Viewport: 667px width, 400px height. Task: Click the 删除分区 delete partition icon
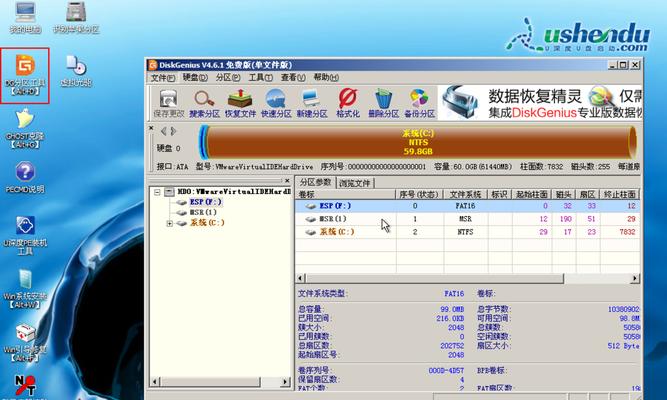(x=383, y=103)
